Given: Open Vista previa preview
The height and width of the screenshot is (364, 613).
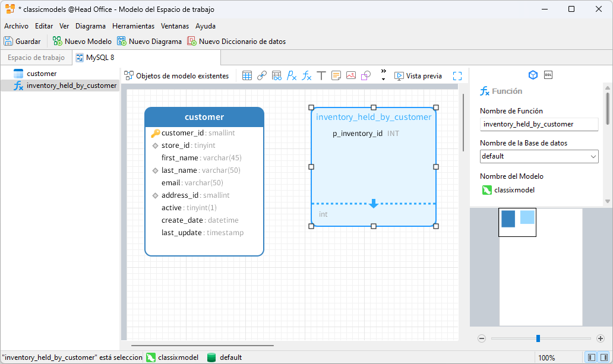Looking at the screenshot, I should (x=418, y=76).
